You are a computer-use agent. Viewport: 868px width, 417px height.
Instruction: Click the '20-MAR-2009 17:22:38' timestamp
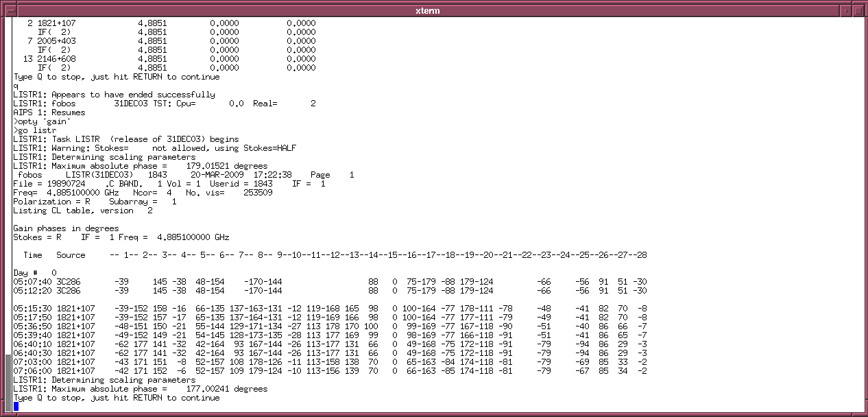pyautogui.click(x=241, y=175)
